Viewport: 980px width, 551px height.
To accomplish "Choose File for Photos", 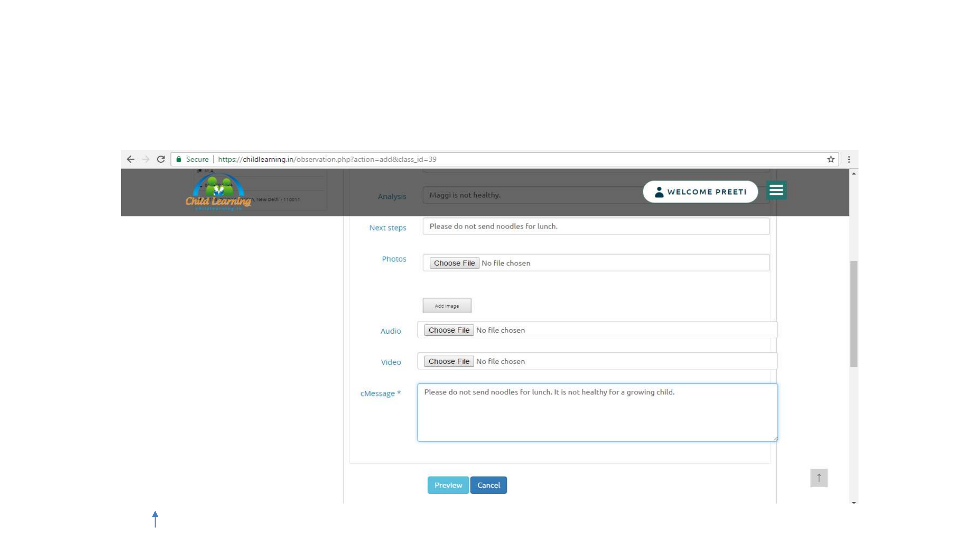I will (x=454, y=263).
